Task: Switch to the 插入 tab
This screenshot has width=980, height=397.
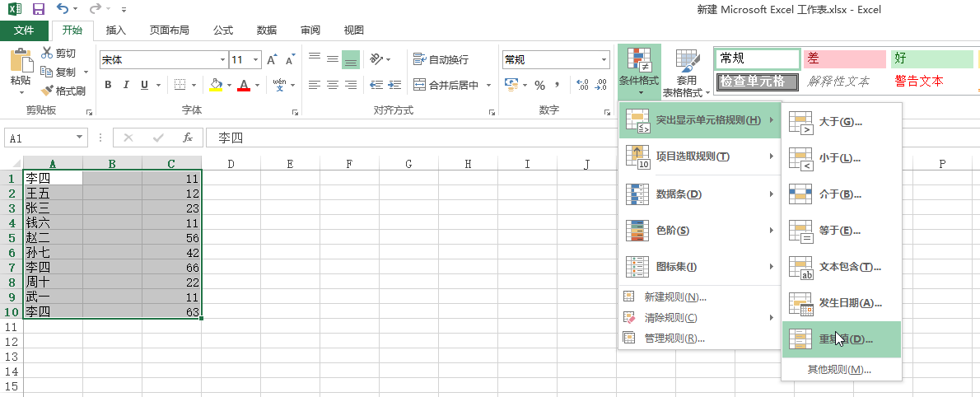Action: tap(115, 30)
